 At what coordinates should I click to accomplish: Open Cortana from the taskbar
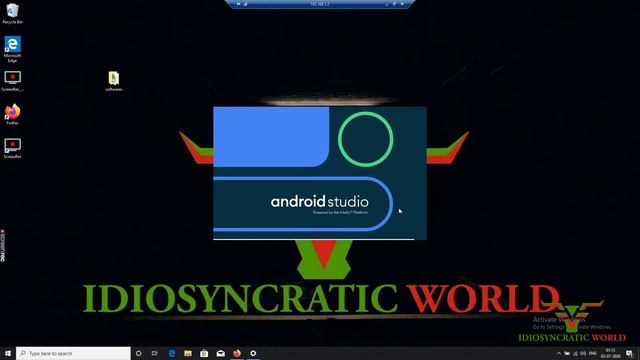tap(138, 353)
